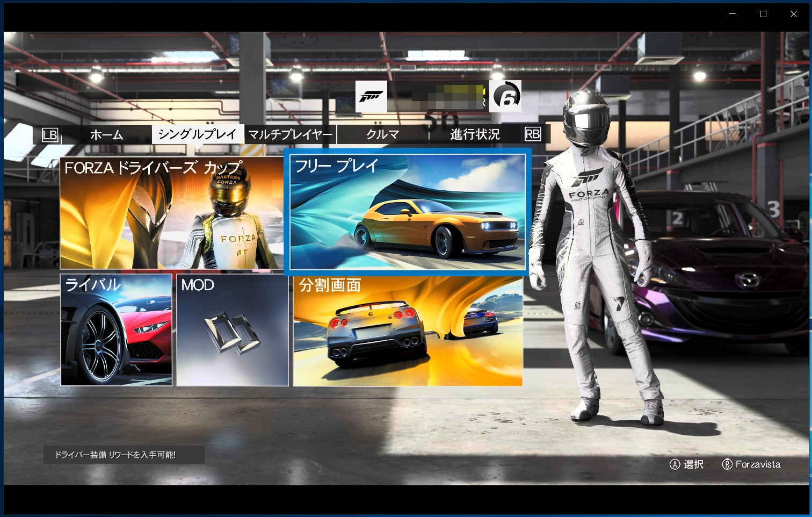The image size is (812, 517).
Task: Open FORZA ドライバーズ カップ tile
Action: [172, 213]
